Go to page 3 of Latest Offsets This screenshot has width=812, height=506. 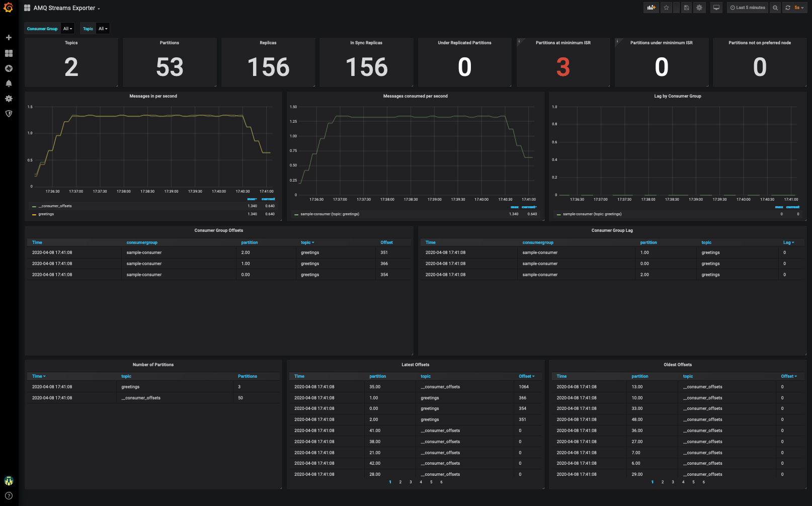[x=411, y=482]
